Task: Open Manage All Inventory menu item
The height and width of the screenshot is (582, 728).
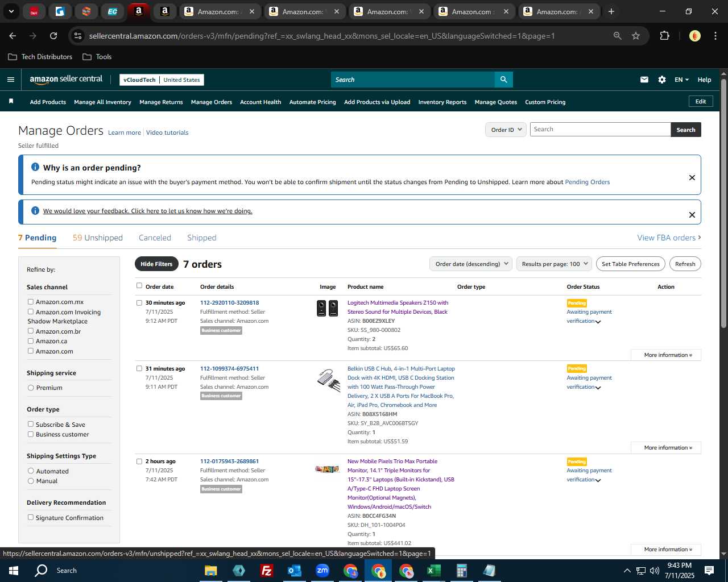Action: [102, 102]
